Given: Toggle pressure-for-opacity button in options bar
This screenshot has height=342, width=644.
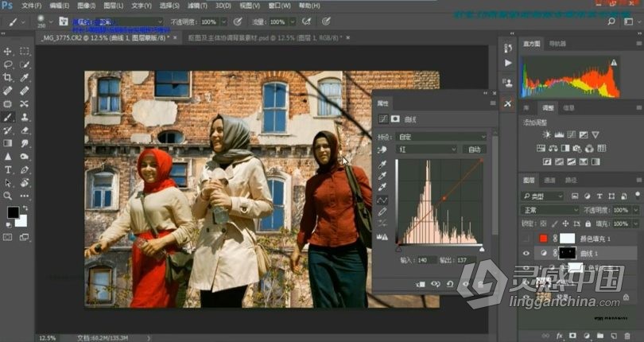Looking at the screenshot, I should (238, 21).
